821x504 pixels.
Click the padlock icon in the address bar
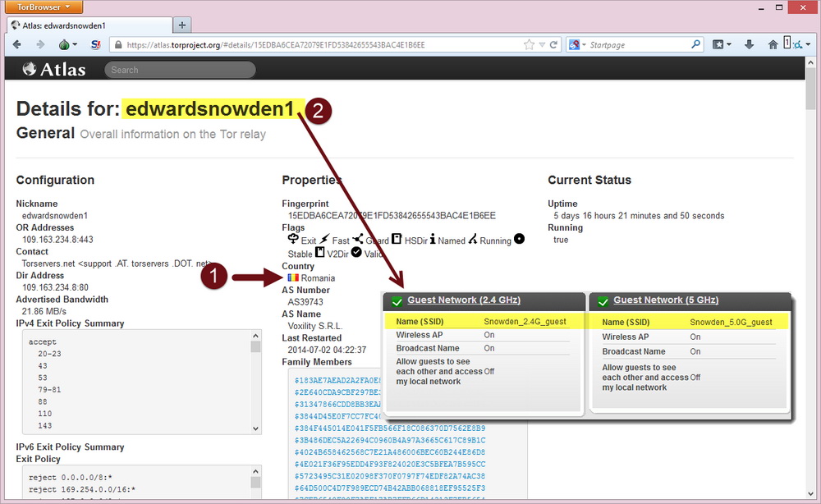coord(118,44)
